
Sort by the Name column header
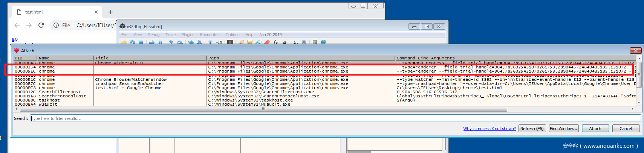click(66, 58)
